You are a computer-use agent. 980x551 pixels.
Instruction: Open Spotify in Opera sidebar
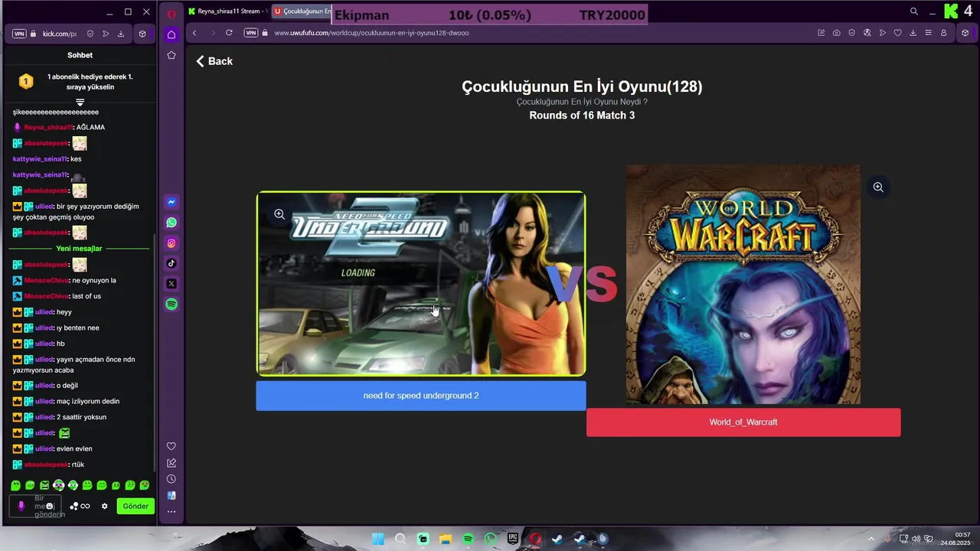171,304
